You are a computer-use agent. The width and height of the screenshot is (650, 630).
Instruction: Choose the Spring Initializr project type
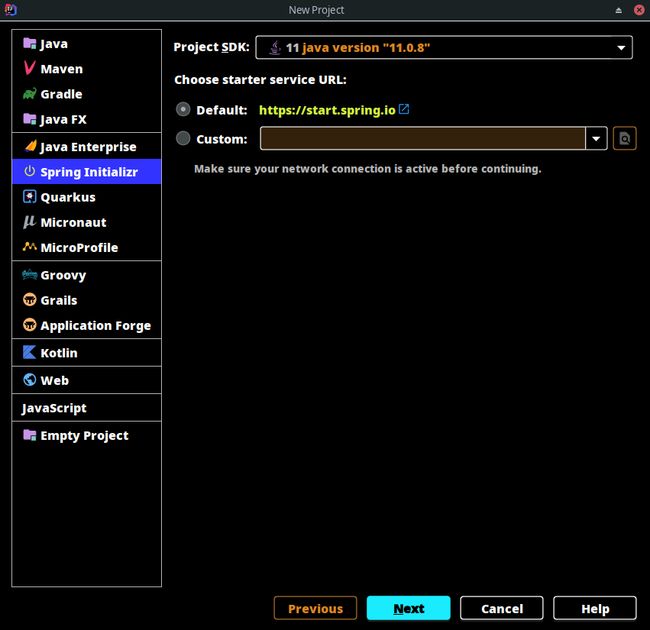(87, 172)
